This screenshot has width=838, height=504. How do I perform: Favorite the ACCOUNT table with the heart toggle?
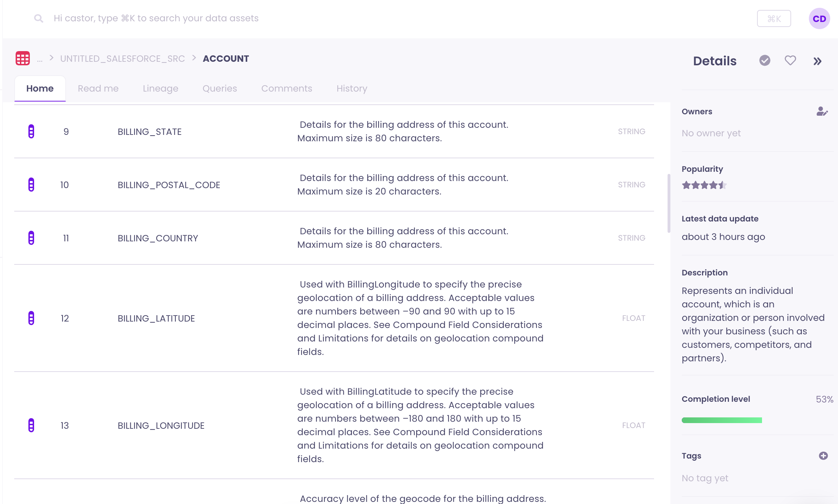(790, 61)
